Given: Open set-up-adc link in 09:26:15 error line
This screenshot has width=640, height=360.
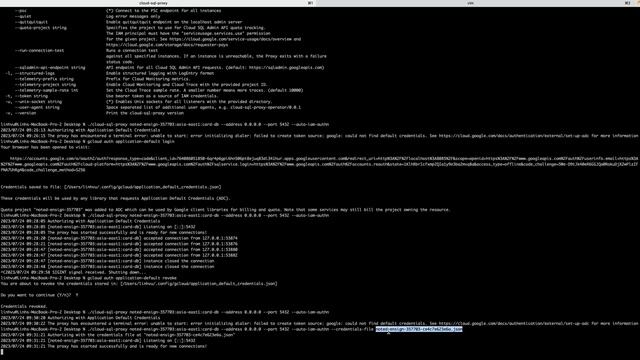Looking at the screenshot, I should coord(514,136).
